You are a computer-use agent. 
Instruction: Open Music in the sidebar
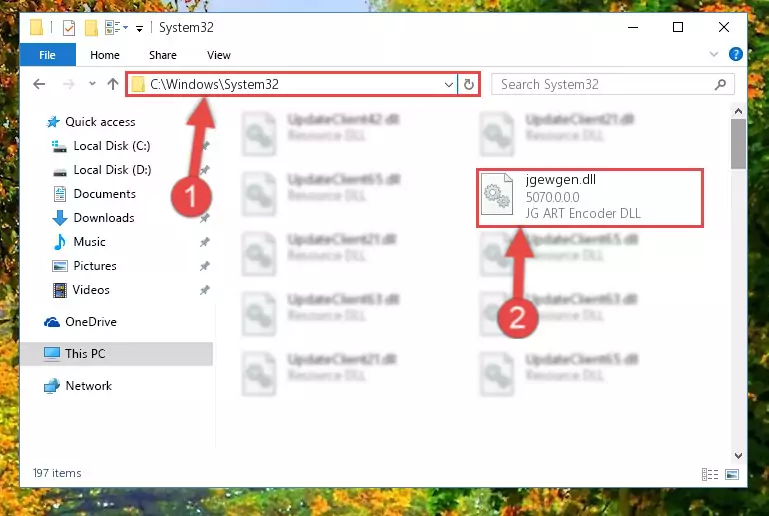[x=89, y=242]
